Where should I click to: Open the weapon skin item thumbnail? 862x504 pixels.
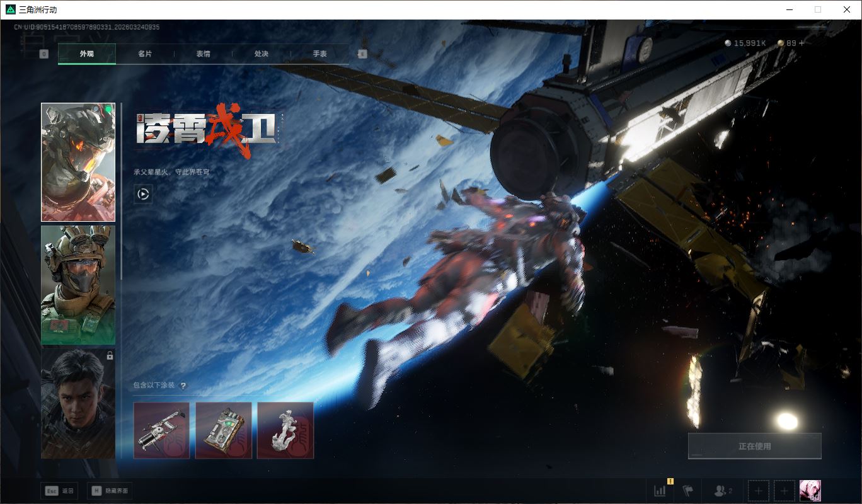(x=161, y=430)
